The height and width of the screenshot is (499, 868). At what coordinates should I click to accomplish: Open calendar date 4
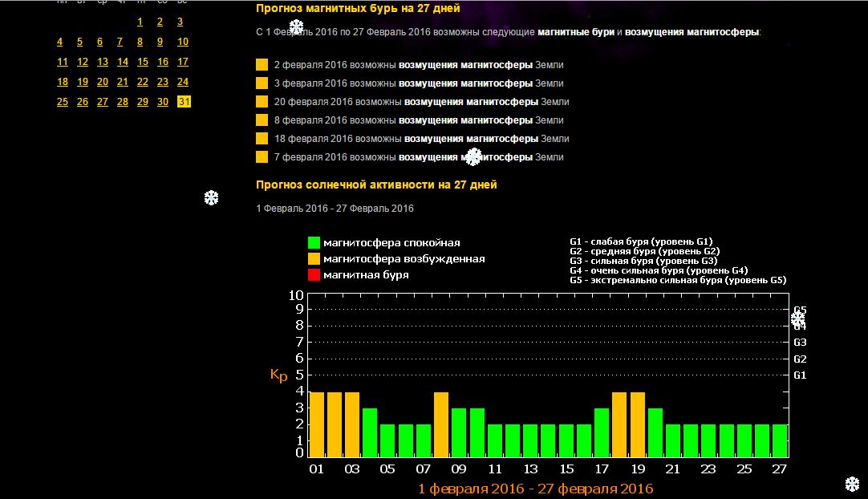pyautogui.click(x=60, y=42)
